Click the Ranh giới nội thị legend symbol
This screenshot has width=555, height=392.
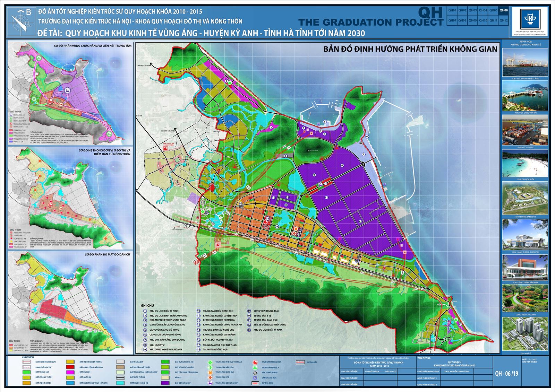click(27, 367)
